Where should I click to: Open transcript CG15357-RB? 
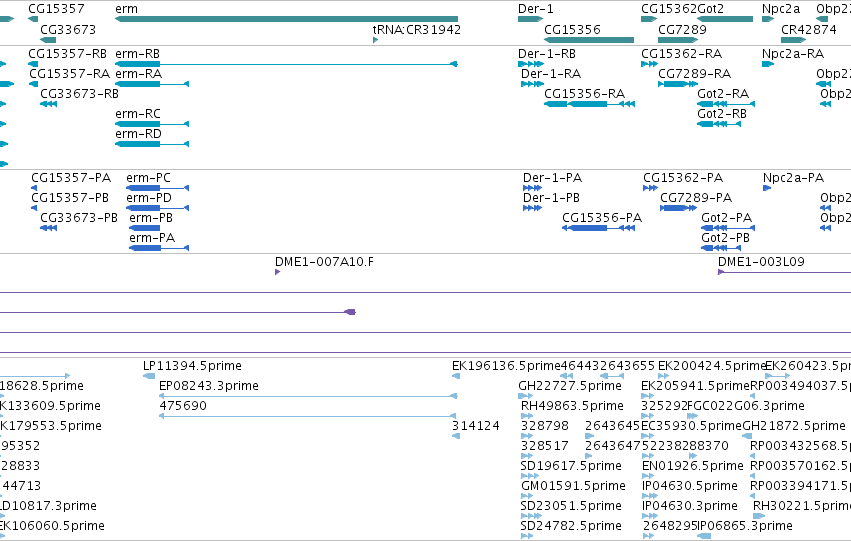[x=67, y=54]
